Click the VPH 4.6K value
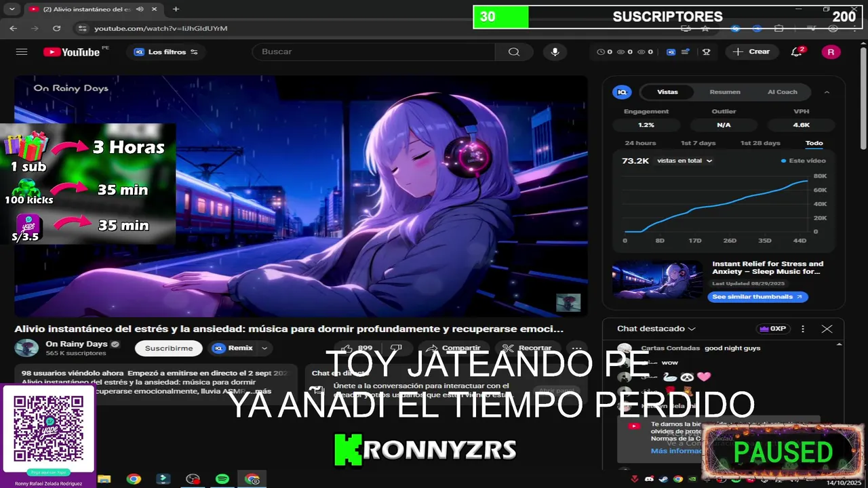This screenshot has width=868, height=488. pos(802,125)
